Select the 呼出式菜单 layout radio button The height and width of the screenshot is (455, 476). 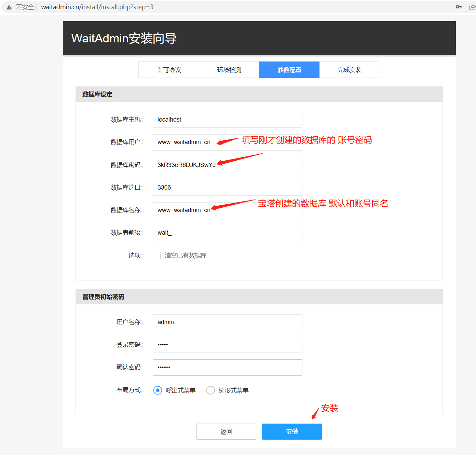158,390
